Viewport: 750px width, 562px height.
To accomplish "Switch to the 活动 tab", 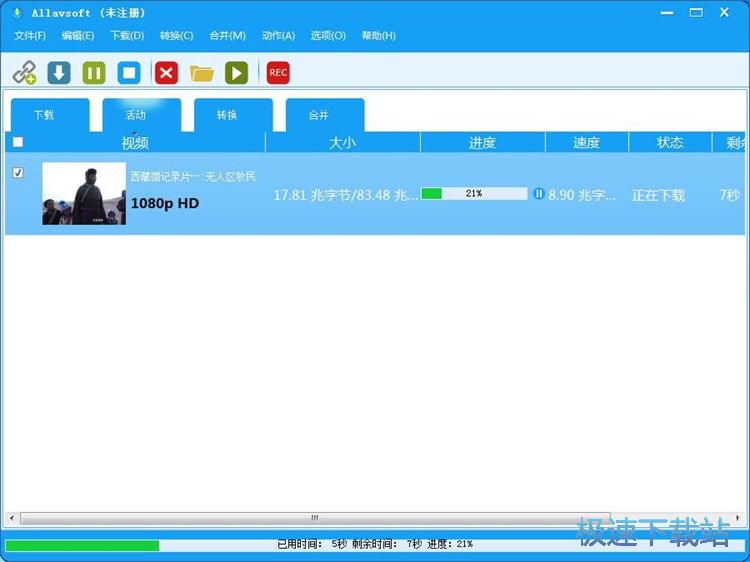I will [x=142, y=115].
